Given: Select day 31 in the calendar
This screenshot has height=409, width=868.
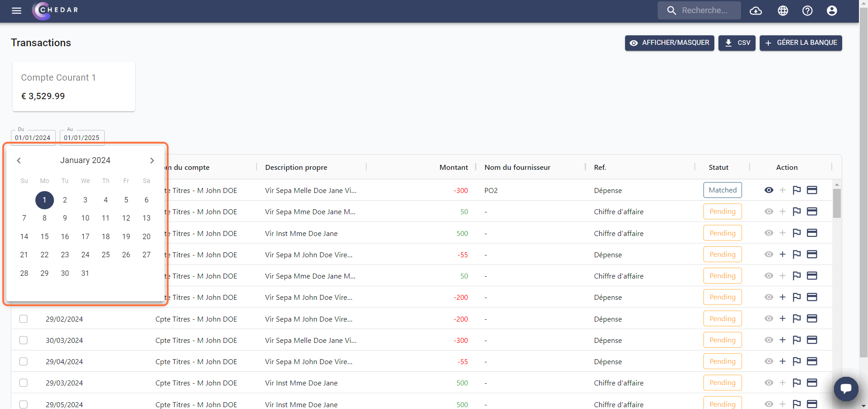Looking at the screenshot, I should coord(85,273).
